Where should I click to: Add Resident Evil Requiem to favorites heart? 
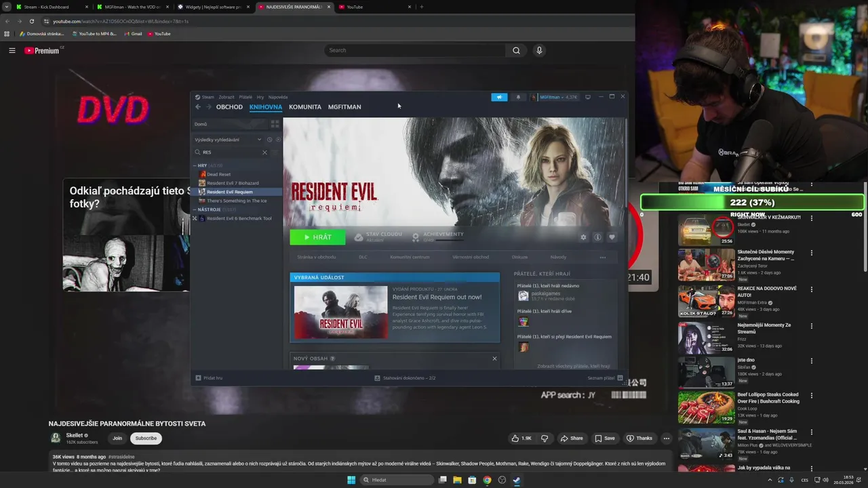612,237
